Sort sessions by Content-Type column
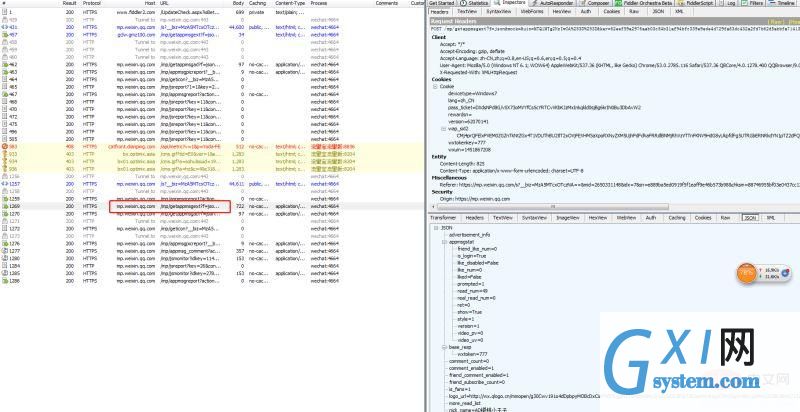 click(290, 3)
